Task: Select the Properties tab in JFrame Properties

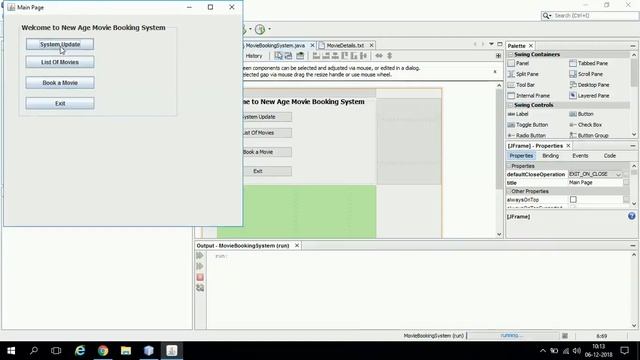Action: click(521, 156)
